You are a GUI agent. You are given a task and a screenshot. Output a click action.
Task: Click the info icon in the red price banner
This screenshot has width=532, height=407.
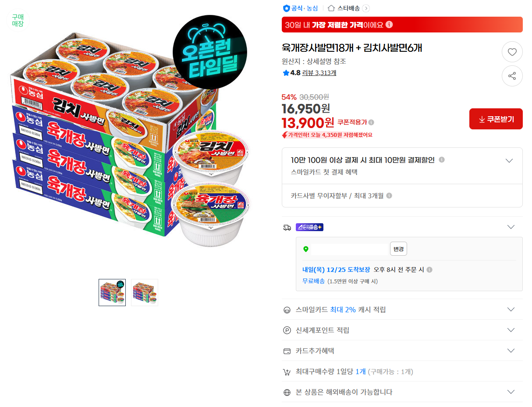pos(388,25)
